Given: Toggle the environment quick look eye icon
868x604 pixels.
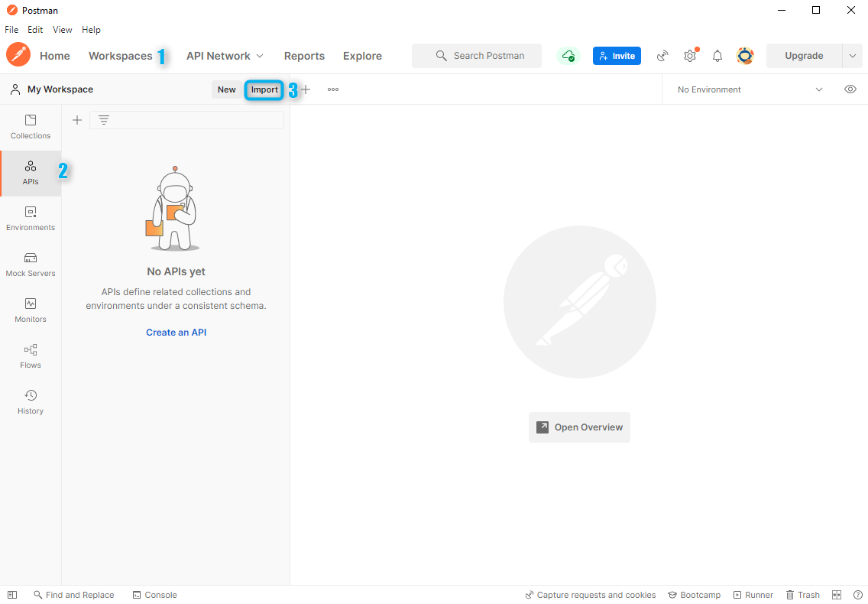Looking at the screenshot, I should 850,89.
